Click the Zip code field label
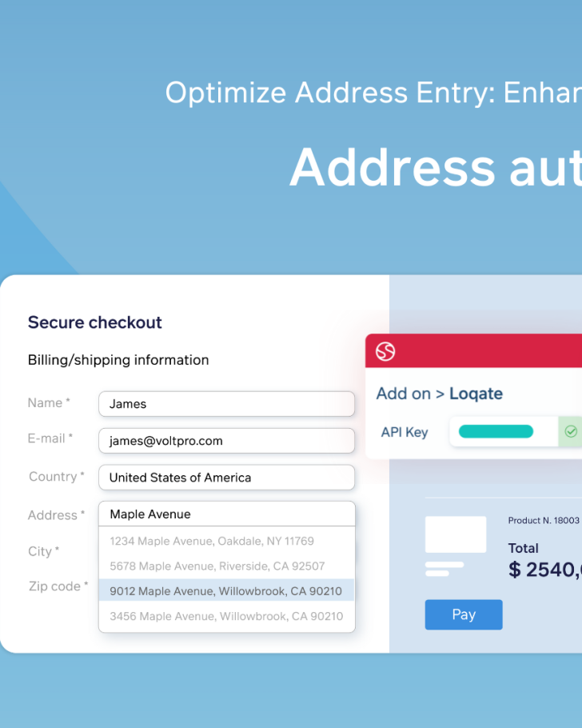 58,586
